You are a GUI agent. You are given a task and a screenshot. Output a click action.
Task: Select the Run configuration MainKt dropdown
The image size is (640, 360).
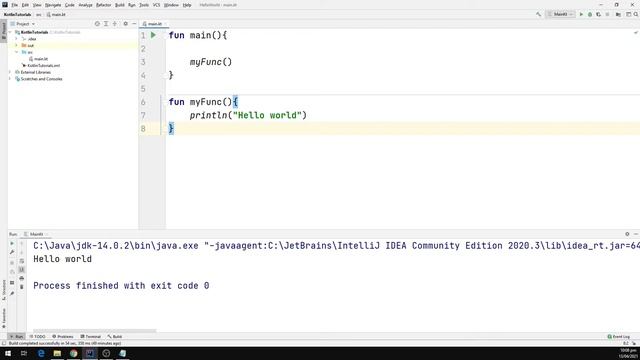(x=560, y=14)
